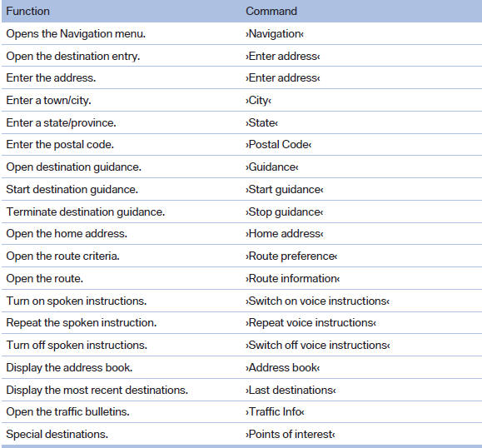Select the ›Home address‹ command

click(285, 234)
